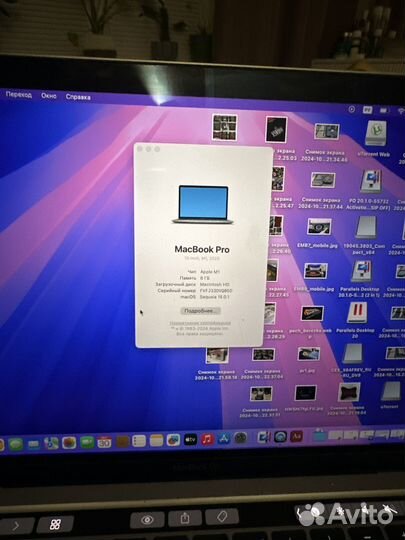This screenshot has height=540, width=405.
Task: Select screenshot file 2024-10...22.37.04
Action: [263, 354]
